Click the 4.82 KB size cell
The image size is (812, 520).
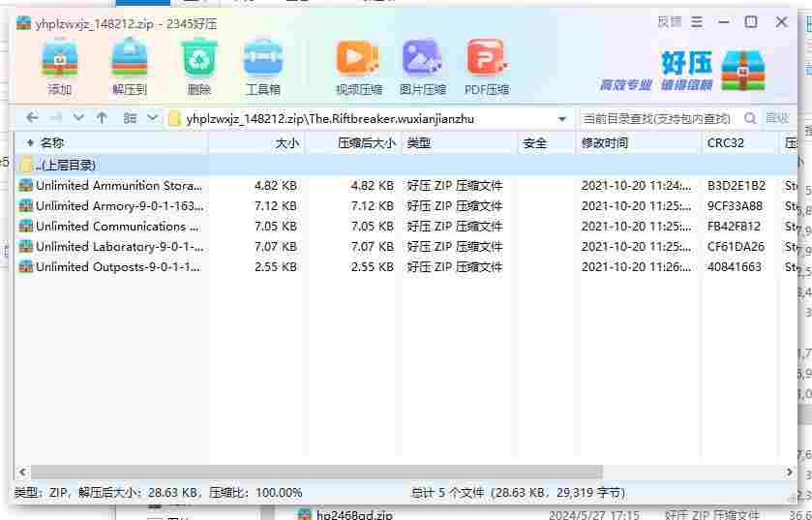click(x=276, y=185)
